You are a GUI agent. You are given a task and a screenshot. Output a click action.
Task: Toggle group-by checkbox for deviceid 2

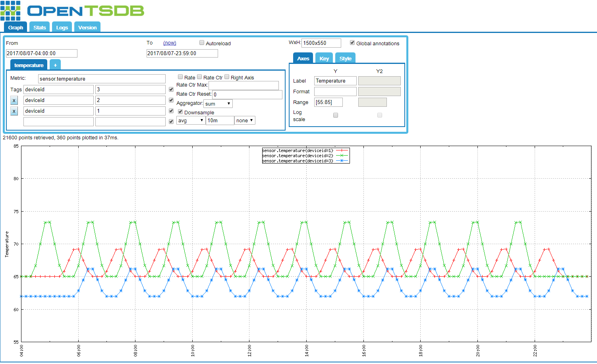point(171,100)
